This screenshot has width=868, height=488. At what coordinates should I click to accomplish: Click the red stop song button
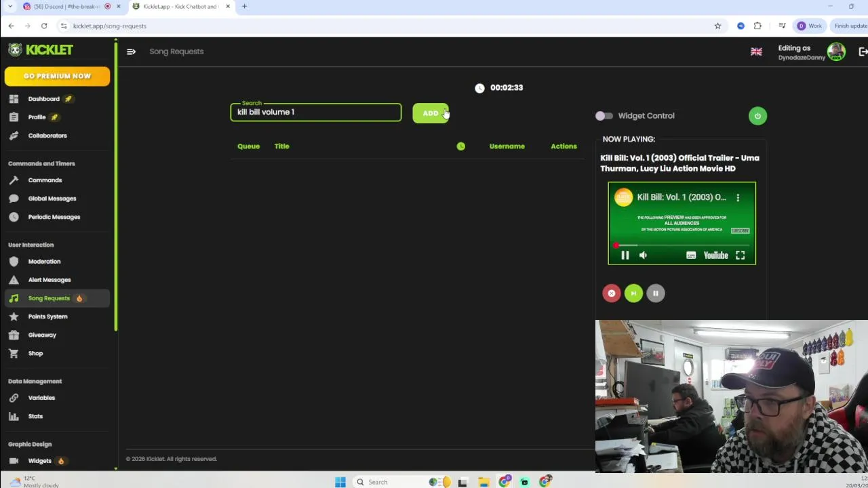click(x=611, y=293)
